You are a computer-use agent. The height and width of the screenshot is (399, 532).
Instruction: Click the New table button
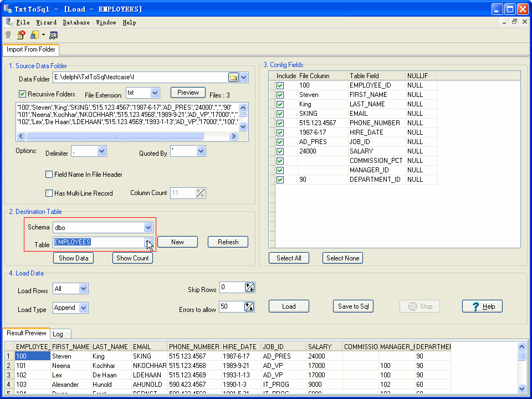click(x=177, y=242)
